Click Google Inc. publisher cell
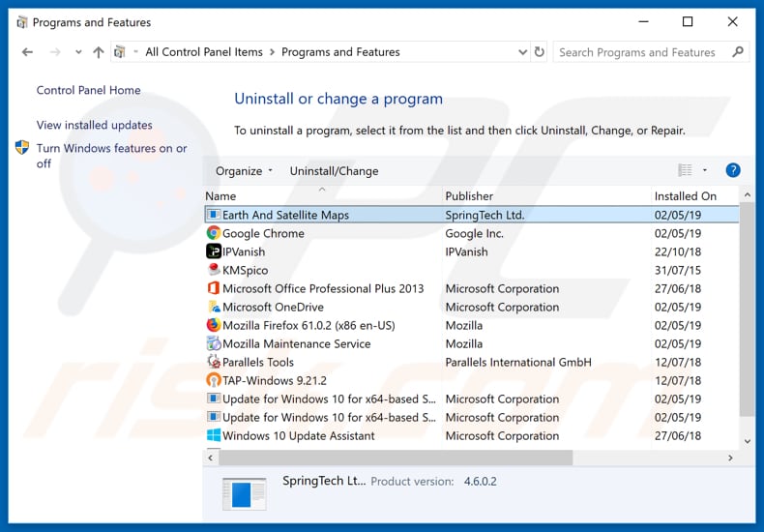The width and height of the screenshot is (764, 532). tap(474, 233)
